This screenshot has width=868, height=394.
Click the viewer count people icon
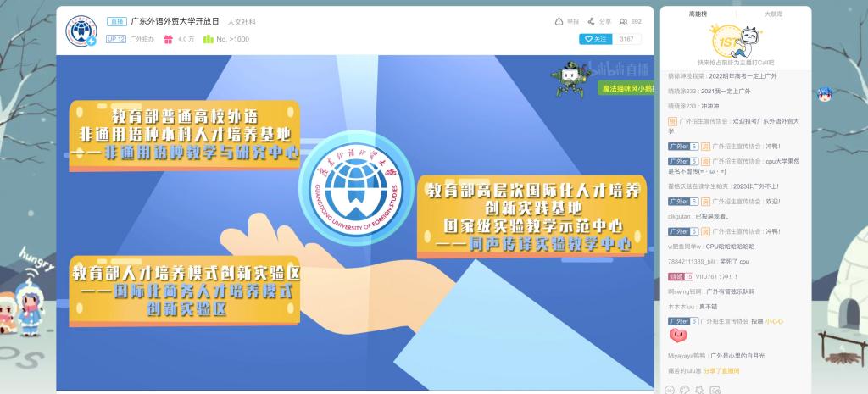[x=624, y=21]
